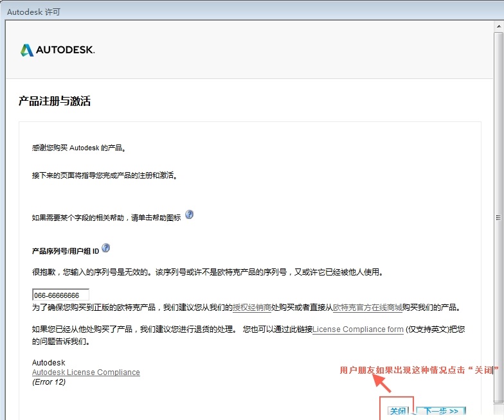The height and width of the screenshot is (420, 504).
Task: Click the Autodesk logo in the header
Action: click(x=58, y=50)
